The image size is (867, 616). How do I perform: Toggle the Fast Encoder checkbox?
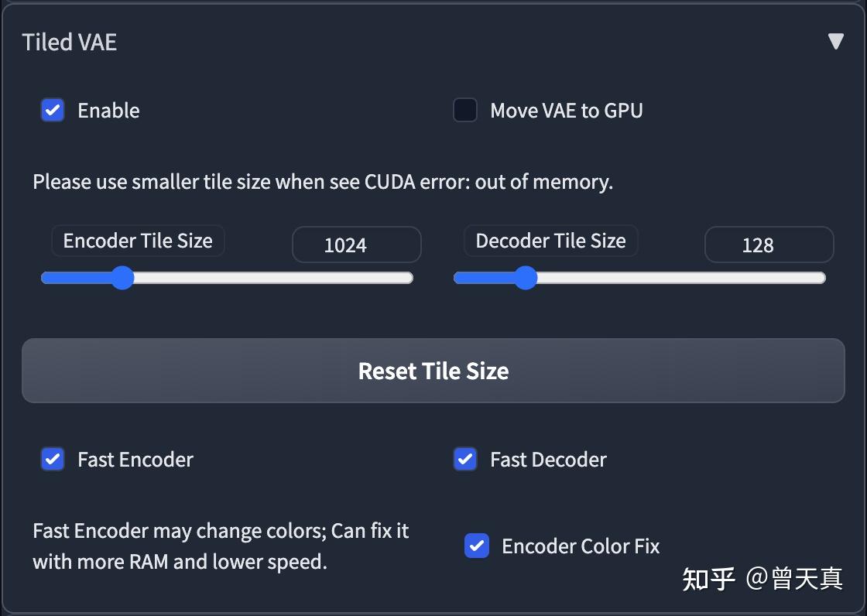[x=53, y=460]
